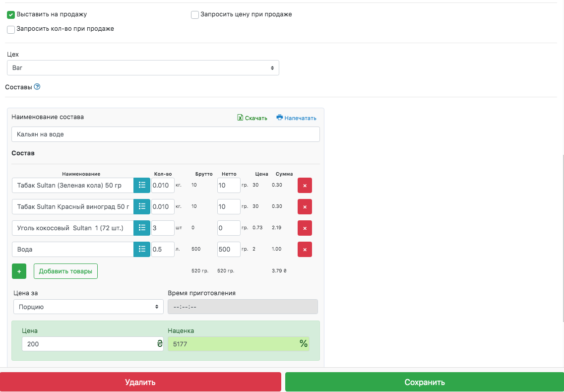The height and width of the screenshot is (392, 564).
Task: Check Запросить кол-во при продаже
Action: (11, 29)
